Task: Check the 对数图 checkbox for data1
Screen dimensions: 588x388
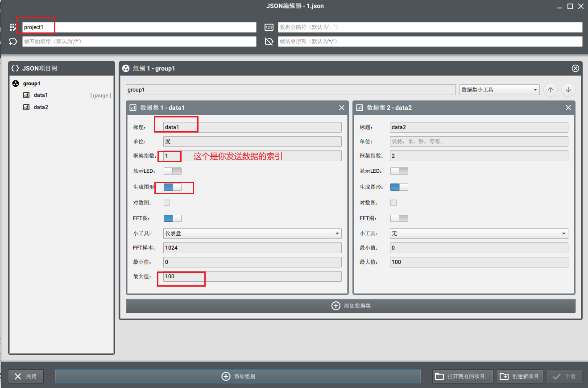Action: 167,202
